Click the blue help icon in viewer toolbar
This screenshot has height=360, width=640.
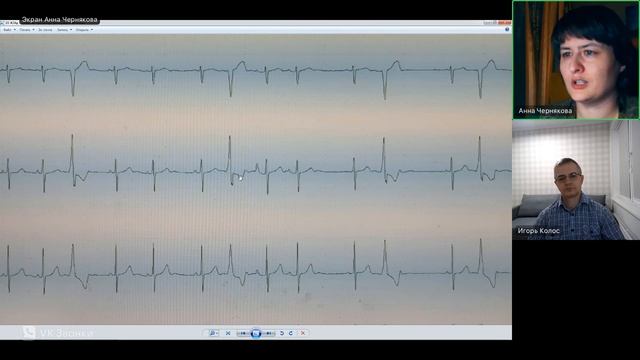[x=507, y=29]
